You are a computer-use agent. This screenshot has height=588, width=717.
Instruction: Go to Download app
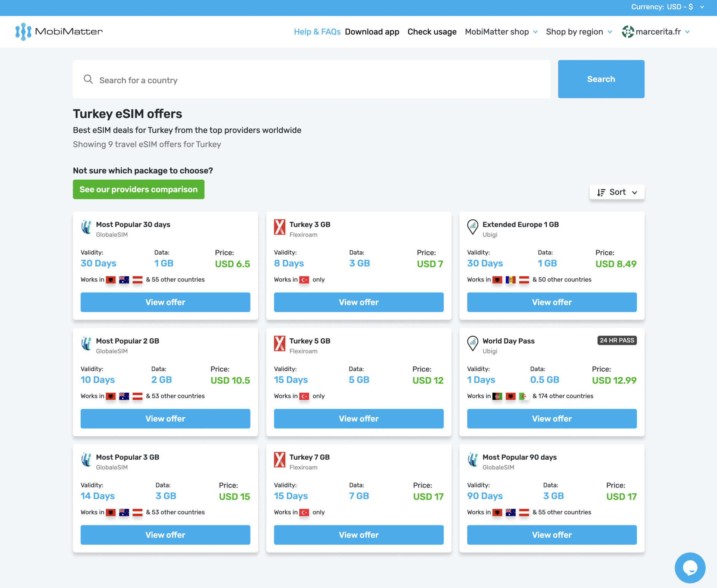pyautogui.click(x=372, y=32)
